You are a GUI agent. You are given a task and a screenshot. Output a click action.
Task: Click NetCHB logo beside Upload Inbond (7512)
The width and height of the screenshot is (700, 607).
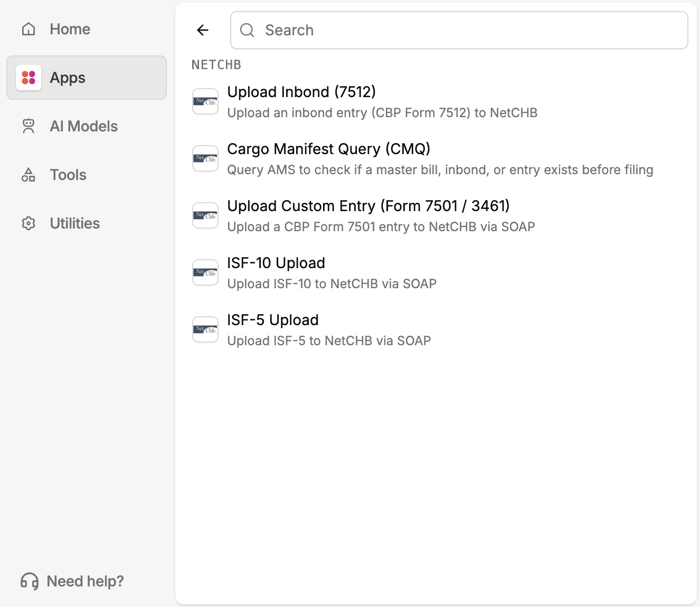pos(205,101)
